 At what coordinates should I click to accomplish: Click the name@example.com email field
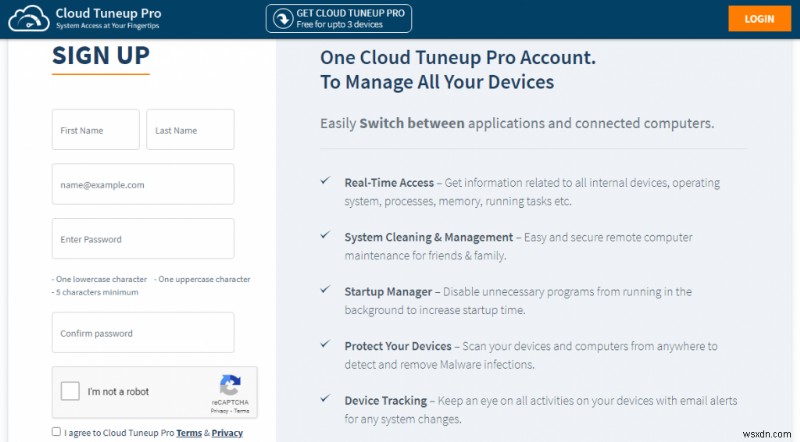click(143, 184)
